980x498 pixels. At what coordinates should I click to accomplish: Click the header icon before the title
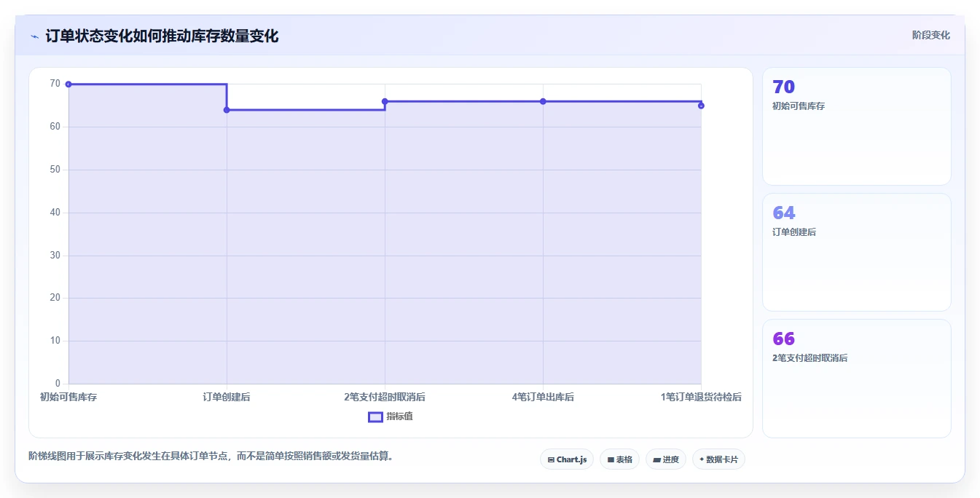tap(34, 36)
